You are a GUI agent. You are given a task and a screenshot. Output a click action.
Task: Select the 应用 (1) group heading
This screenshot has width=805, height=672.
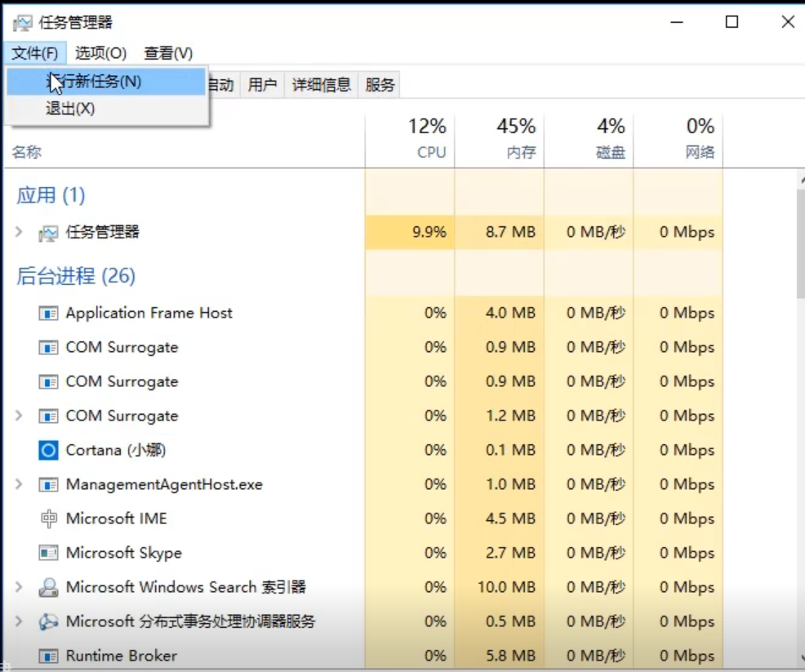point(51,195)
